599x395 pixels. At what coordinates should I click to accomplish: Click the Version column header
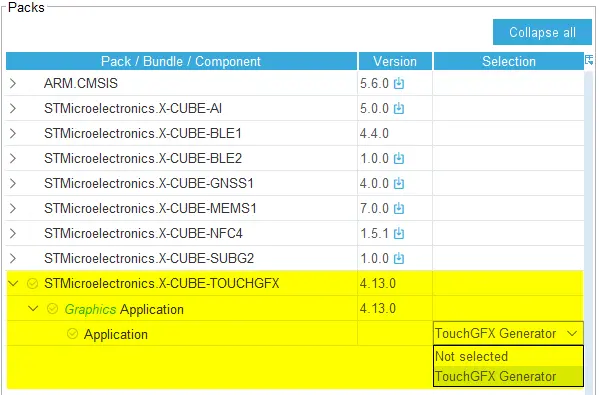pyautogui.click(x=395, y=61)
